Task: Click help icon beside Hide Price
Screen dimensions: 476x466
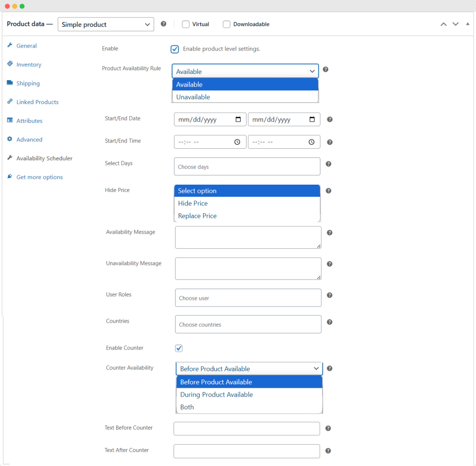Action: pos(328,191)
